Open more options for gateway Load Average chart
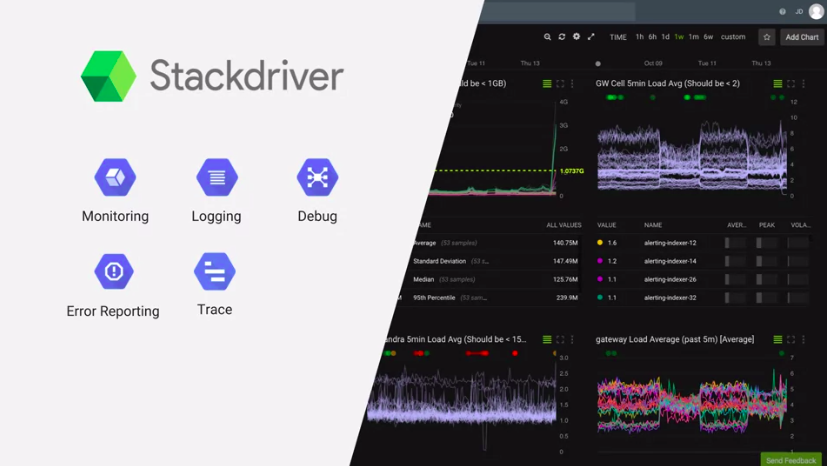 click(803, 339)
